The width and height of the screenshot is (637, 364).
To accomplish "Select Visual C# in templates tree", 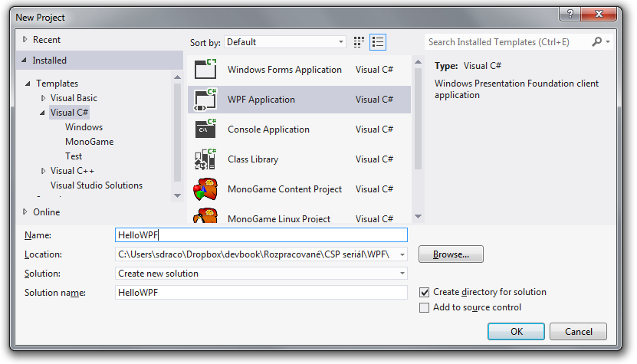I will click(69, 113).
